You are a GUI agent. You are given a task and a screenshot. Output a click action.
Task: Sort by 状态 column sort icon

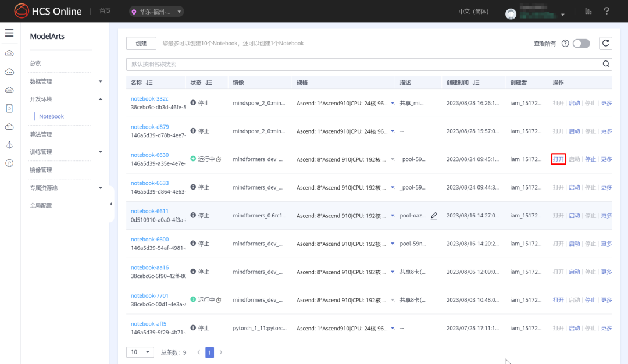click(x=209, y=83)
